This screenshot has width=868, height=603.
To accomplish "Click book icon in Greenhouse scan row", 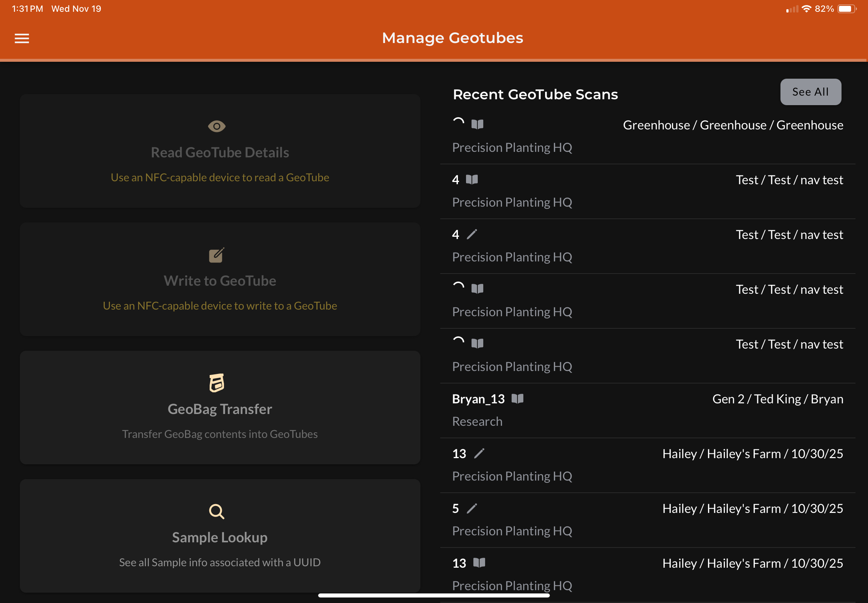I will click(477, 124).
